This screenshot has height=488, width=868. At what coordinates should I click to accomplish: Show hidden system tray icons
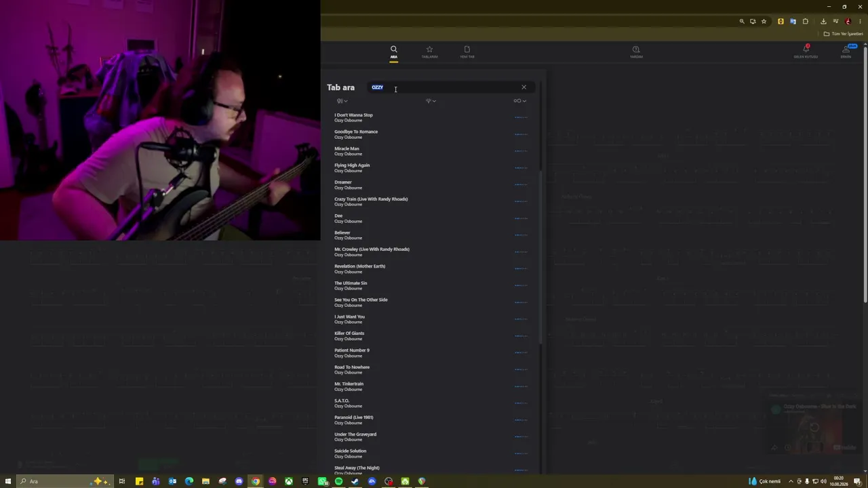[791, 481]
